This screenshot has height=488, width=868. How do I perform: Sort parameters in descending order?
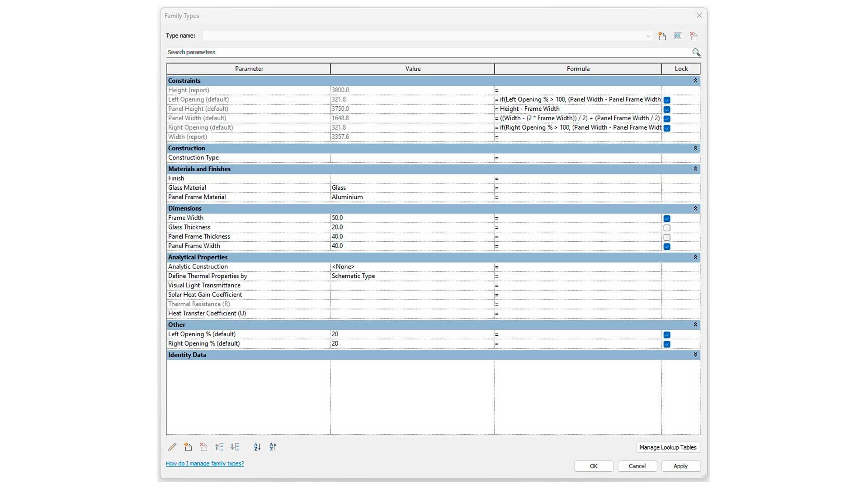tap(273, 447)
